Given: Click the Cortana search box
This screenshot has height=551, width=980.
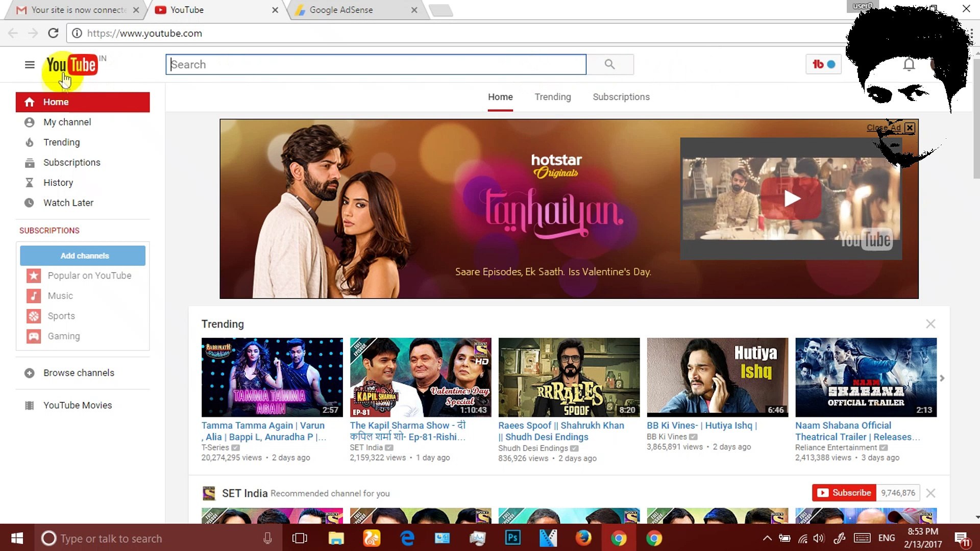Looking at the screenshot, I should pyautogui.click(x=158, y=538).
